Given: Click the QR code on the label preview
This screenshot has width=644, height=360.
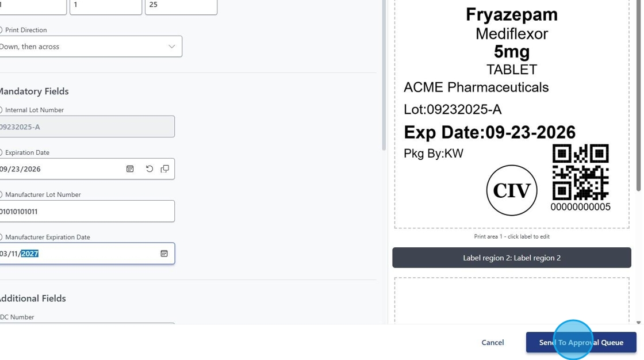Looking at the screenshot, I should click(x=580, y=172).
